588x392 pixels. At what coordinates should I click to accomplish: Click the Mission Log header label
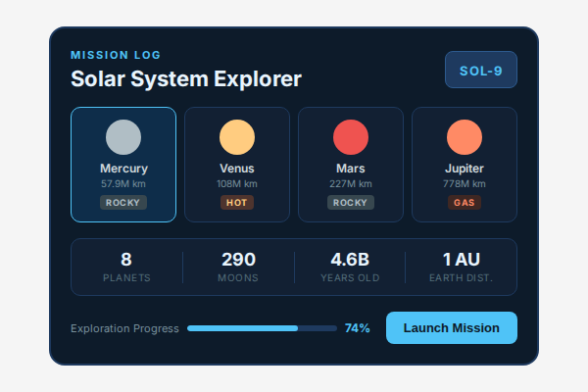click(116, 55)
